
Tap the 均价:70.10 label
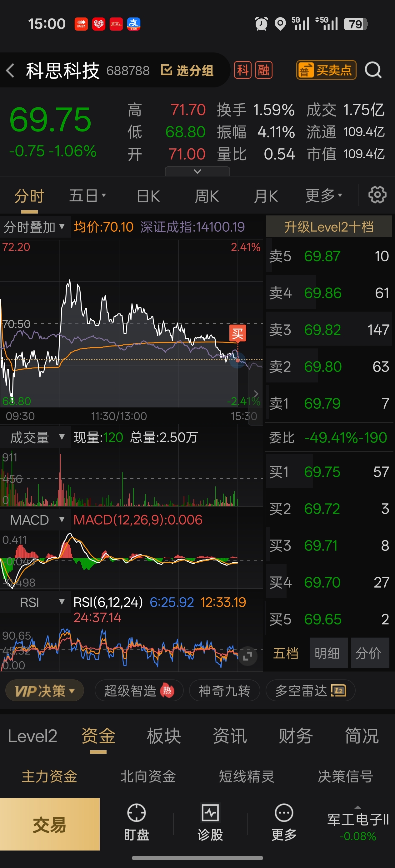pyautogui.click(x=103, y=227)
